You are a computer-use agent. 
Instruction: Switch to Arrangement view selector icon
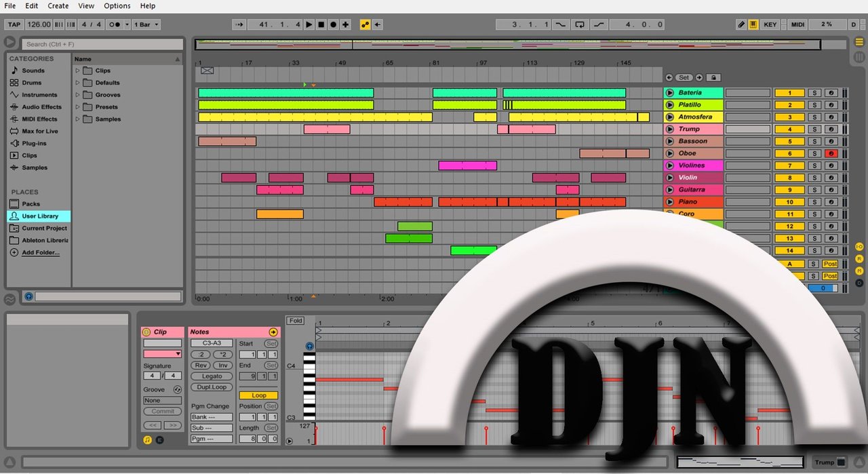(x=859, y=42)
